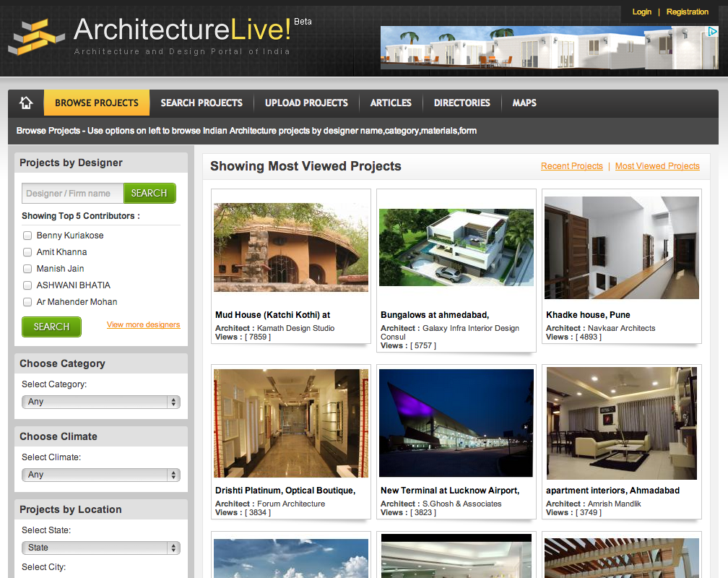The height and width of the screenshot is (578, 728).
Task: Expand the State dropdown
Action: 101,548
